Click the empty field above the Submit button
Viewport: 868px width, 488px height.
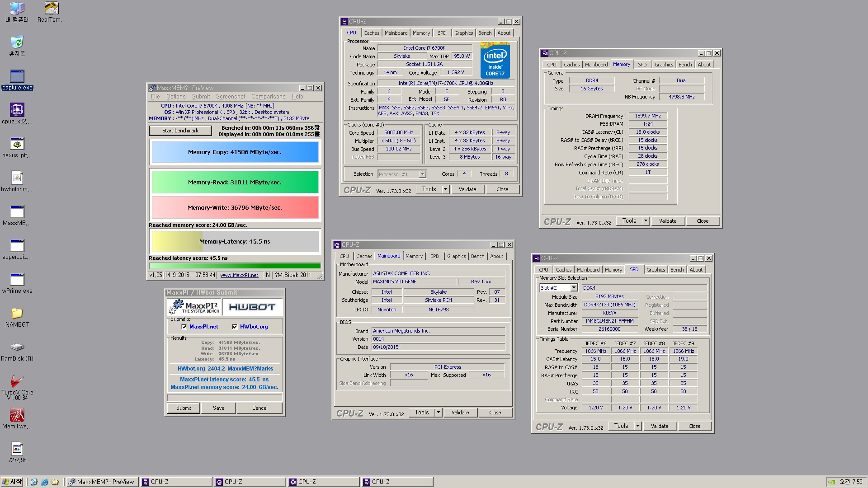[x=225, y=398]
